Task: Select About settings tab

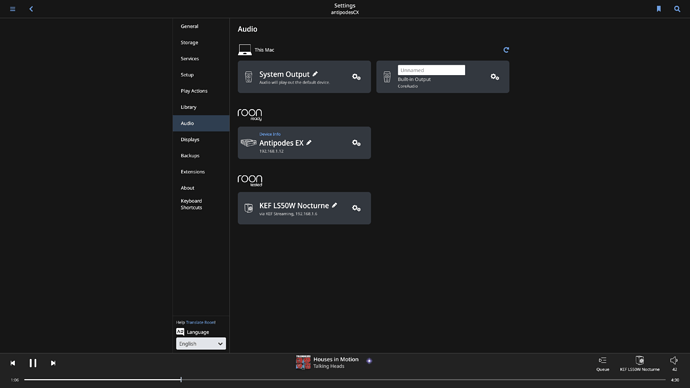Action: click(201, 188)
